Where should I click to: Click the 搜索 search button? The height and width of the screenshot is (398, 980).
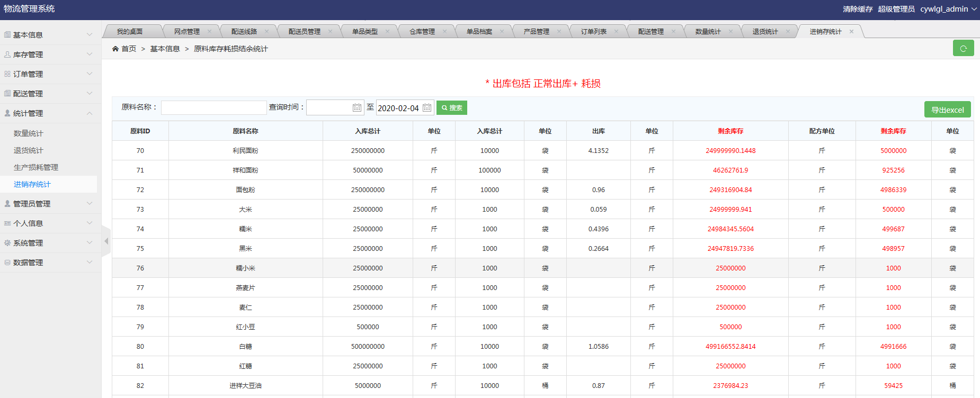pos(451,108)
